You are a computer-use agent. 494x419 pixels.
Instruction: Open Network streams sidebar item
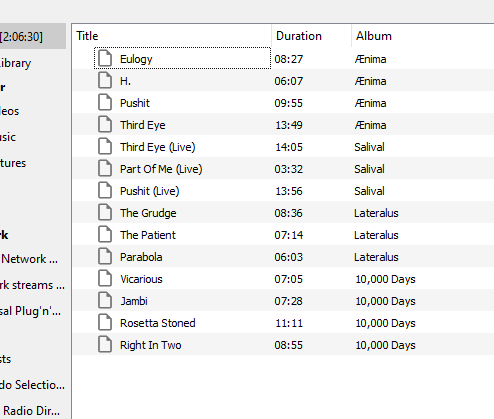(x=33, y=285)
